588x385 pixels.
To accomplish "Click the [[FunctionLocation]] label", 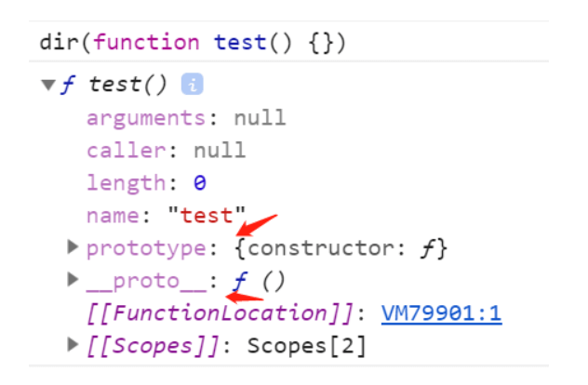I will (x=220, y=313).
